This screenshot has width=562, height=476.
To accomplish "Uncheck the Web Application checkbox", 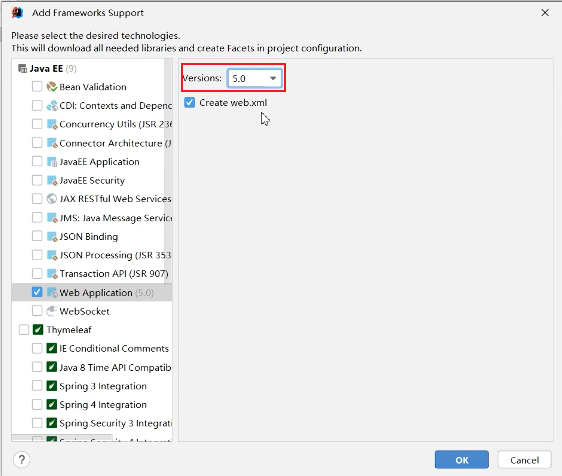I will [37, 292].
